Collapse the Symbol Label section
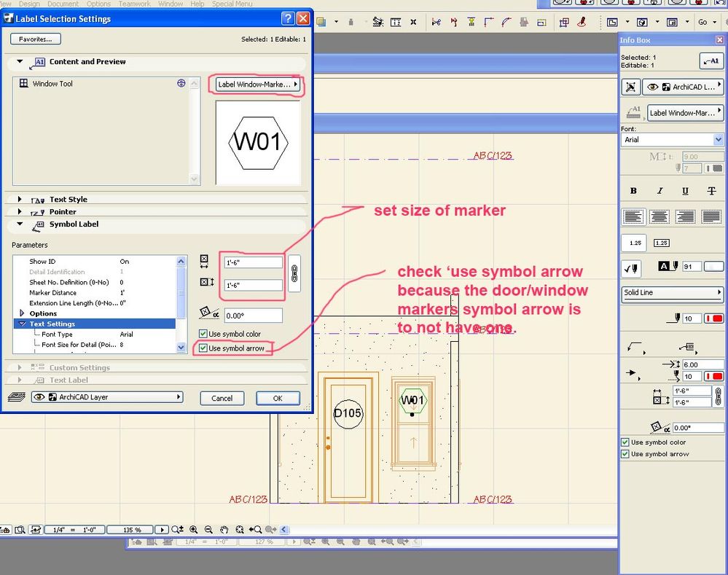Screen dimensions: 728x575 (18, 224)
